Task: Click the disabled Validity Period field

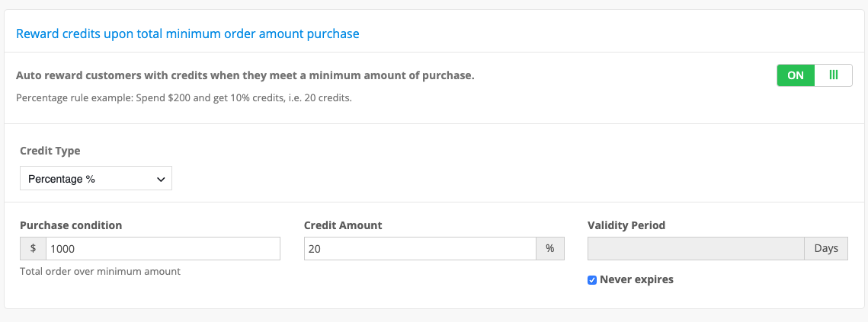Action: pos(696,249)
